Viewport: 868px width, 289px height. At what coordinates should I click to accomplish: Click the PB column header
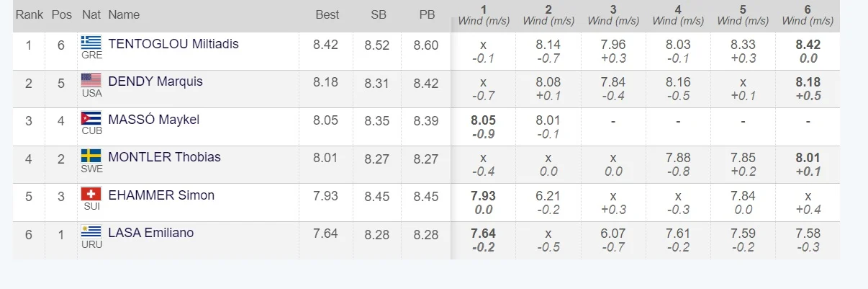click(426, 14)
